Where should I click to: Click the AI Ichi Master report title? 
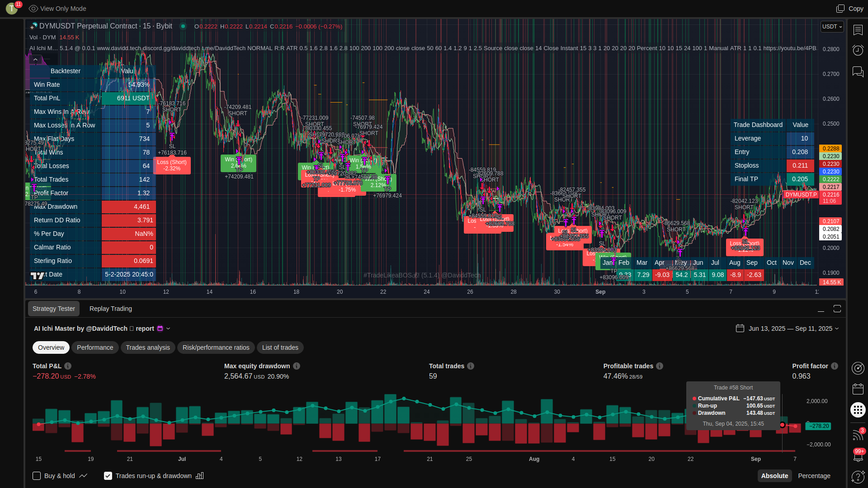[94, 328]
